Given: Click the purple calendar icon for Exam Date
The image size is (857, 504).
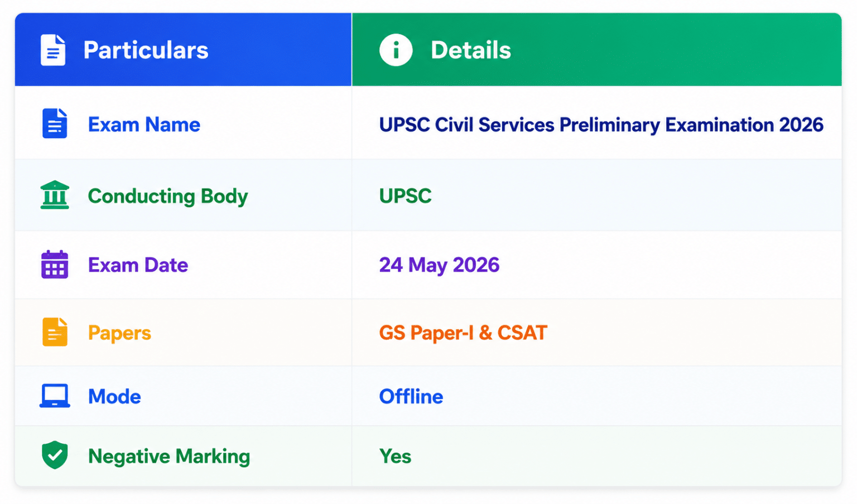Looking at the screenshot, I should 55,264.
